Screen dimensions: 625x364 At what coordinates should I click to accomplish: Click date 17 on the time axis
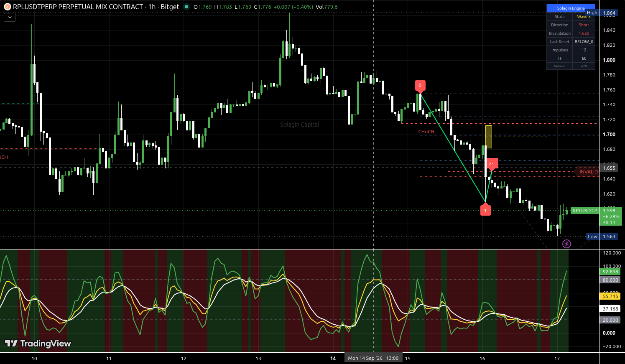click(x=557, y=359)
